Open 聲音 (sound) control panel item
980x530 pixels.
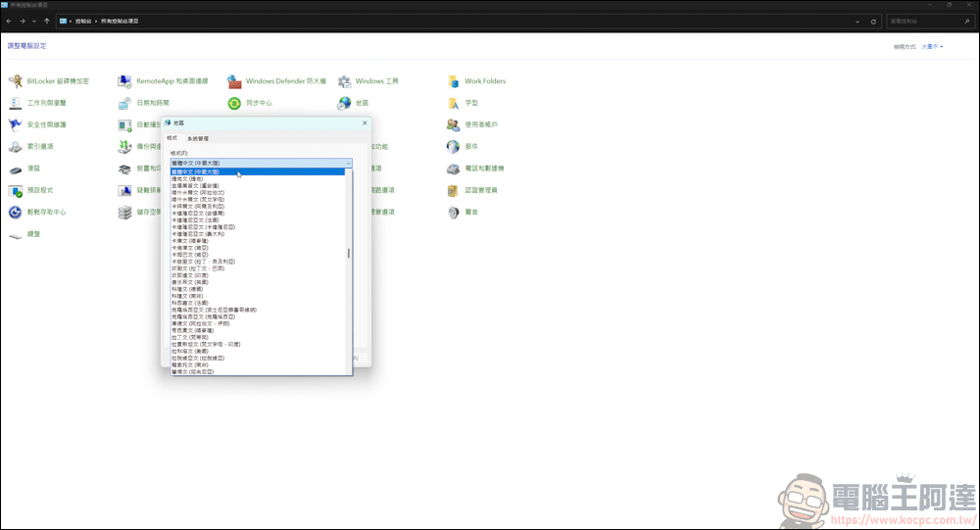pyautogui.click(x=463, y=213)
